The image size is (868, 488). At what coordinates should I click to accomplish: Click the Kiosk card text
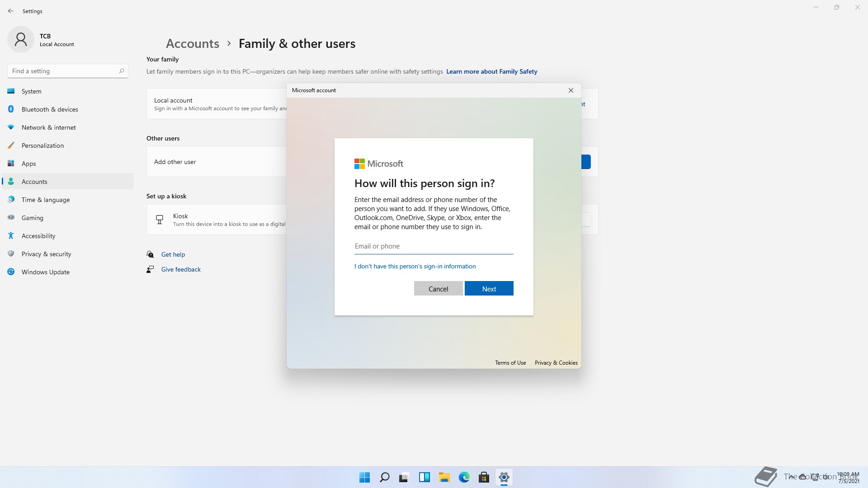[x=229, y=220]
